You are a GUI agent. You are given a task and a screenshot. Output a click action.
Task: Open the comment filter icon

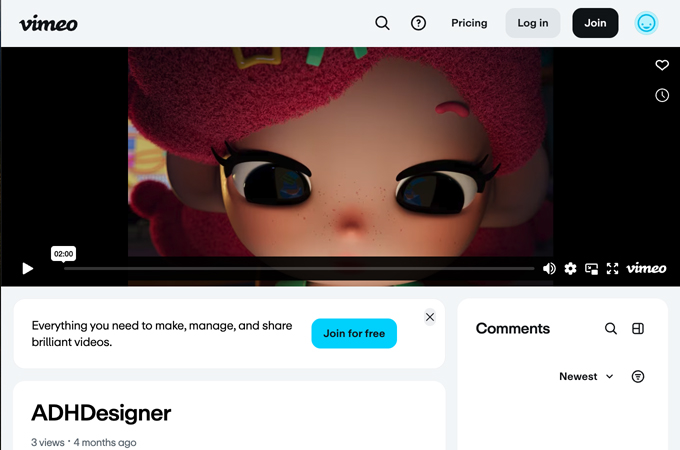pyautogui.click(x=638, y=376)
